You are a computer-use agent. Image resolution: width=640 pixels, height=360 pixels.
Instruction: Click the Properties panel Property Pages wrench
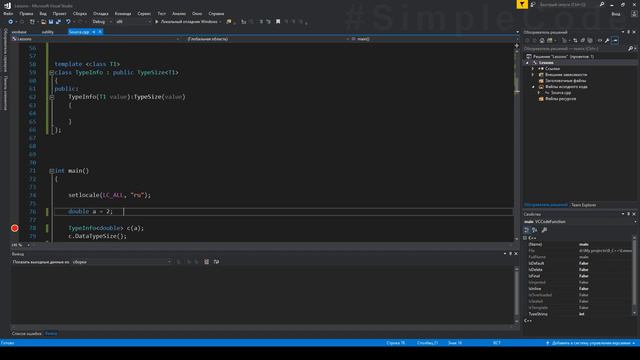click(544, 230)
